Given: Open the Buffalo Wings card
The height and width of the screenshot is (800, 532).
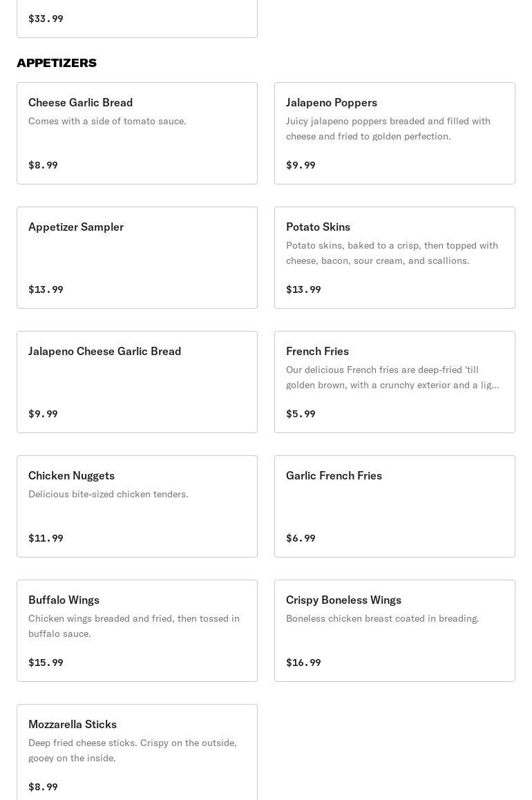Looking at the screenshot, I should [137, 631].
